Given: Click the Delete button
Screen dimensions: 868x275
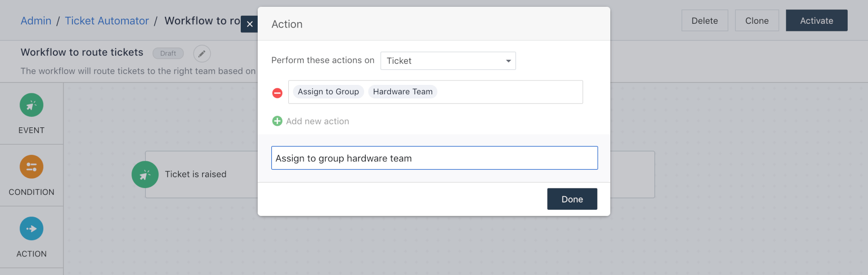Looking at the screenshot, I should (704, 21).
